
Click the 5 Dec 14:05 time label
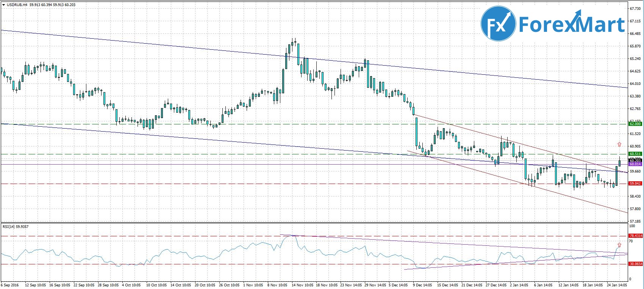coord(399,285)
